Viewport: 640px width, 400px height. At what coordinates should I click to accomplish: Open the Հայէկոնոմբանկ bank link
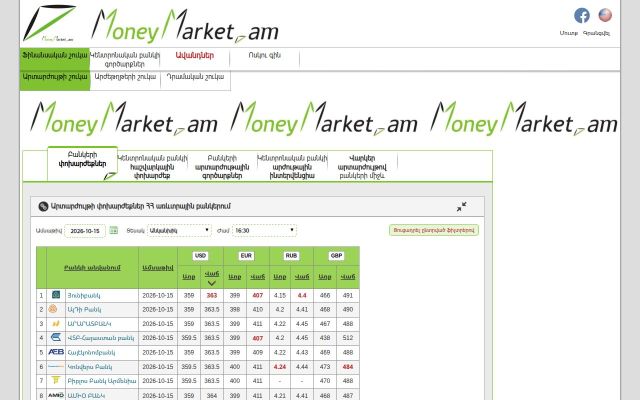pyautogui.click(x=91, y=353)
